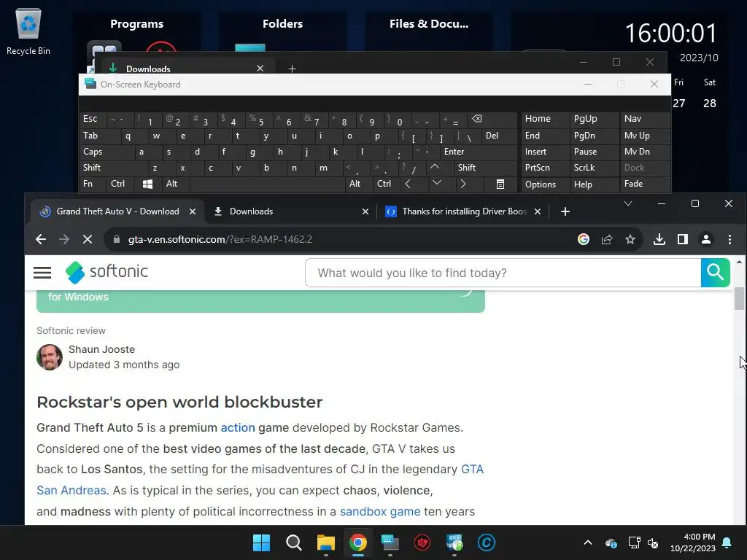Click the share page icon in address bar
This screenshot has height=560, width=747.
(x=606, y=239)
